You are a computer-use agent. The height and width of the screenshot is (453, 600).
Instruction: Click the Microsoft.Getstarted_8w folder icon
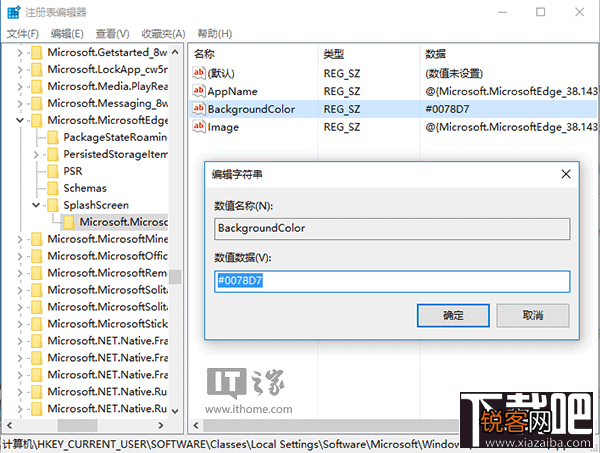(37, 52)
